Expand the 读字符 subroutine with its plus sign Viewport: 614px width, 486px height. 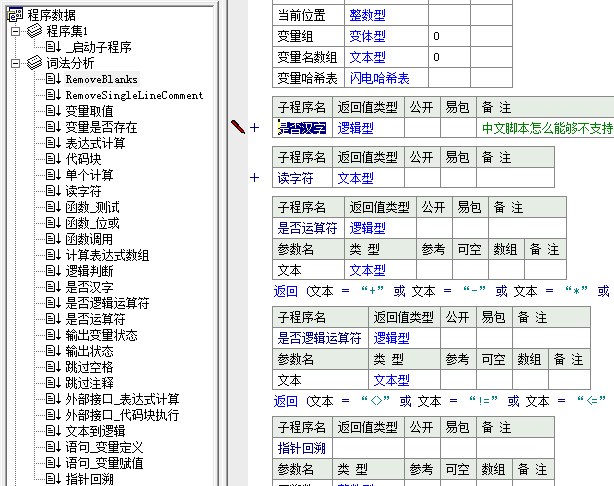click(255, 178)
